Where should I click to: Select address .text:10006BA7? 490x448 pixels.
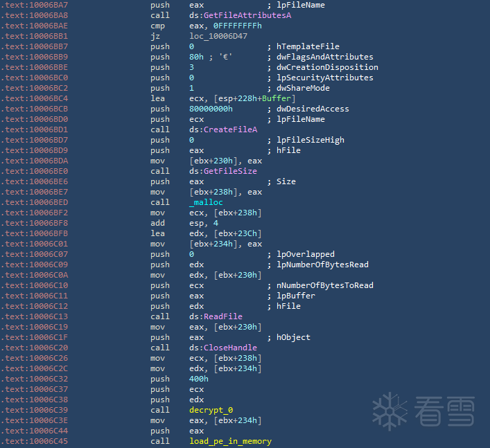35,5
